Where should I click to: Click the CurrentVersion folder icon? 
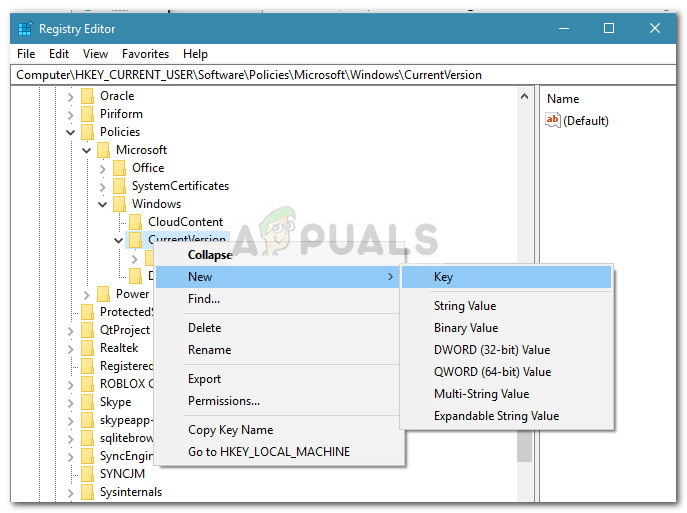135,239
